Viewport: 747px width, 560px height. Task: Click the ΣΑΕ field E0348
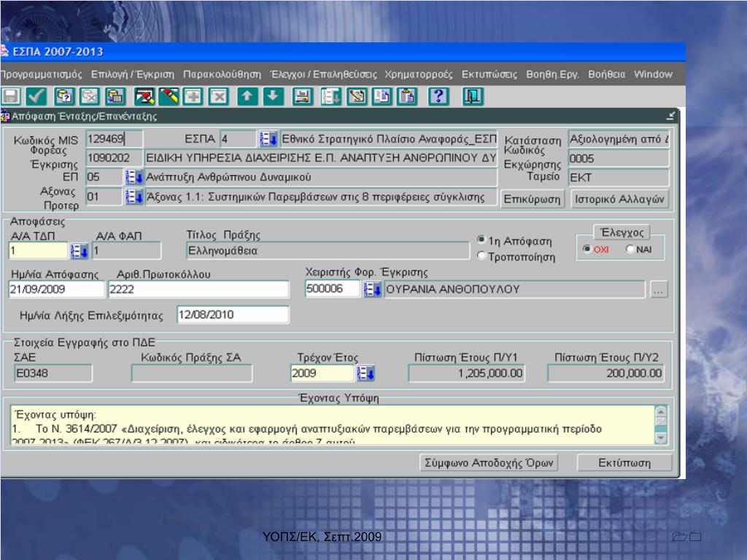[53, 373]
